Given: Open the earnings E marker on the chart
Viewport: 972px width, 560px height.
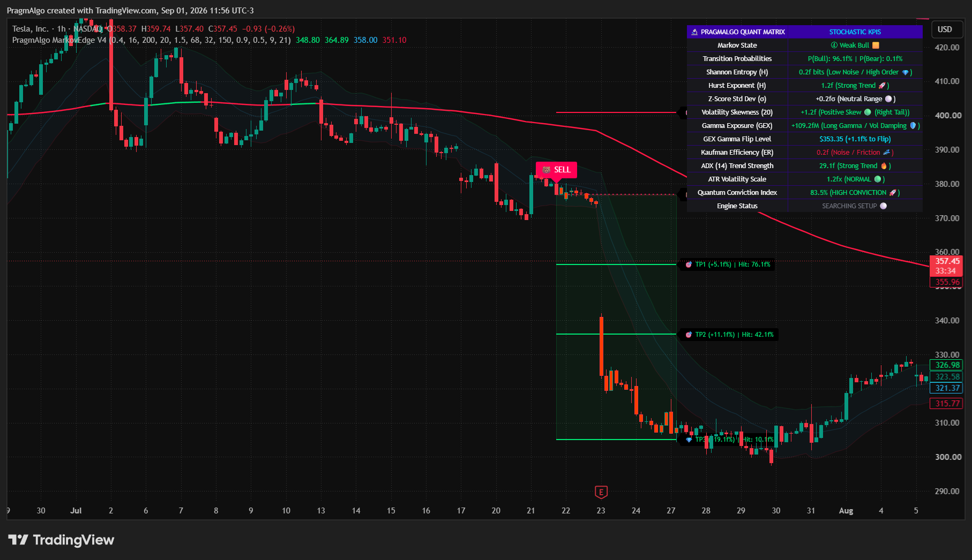Looking at the screenshot, I should point(601,492).
